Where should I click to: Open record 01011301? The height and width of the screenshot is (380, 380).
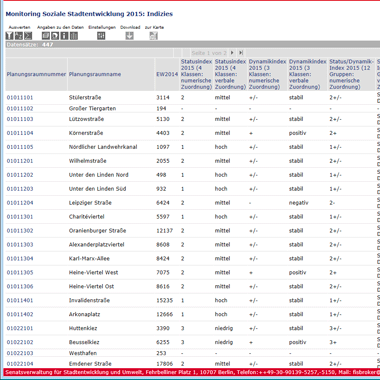(20, 217)
